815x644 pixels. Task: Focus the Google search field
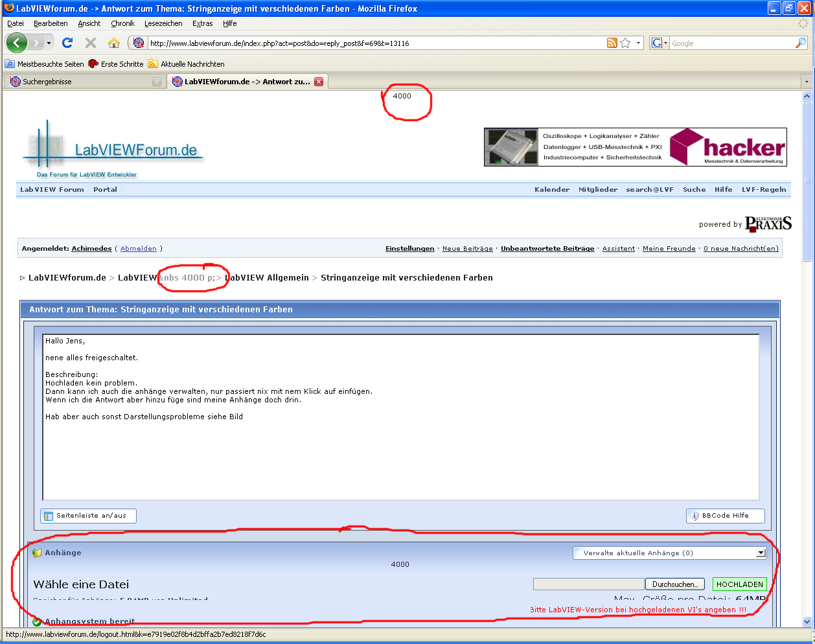click(732, 43)
